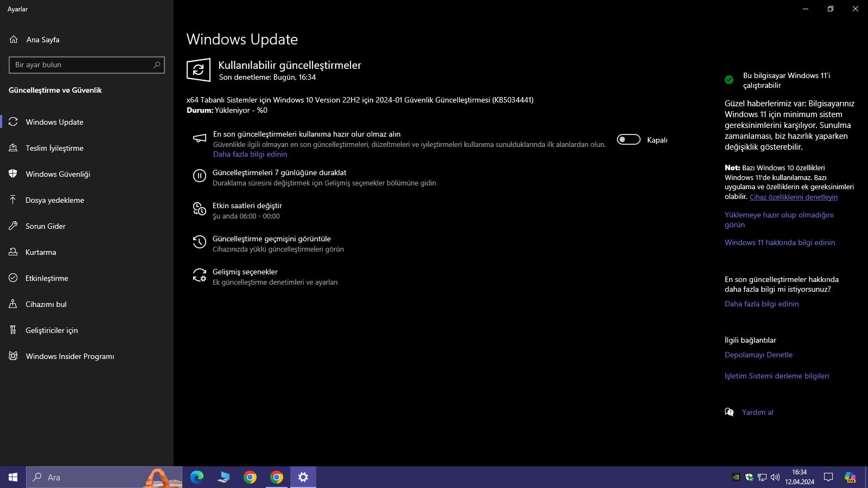The height and width of the screenshot is (488, 868).
Task: Click the 'Güncelleştirme ve Güvenlik' section header
Action: click(55, 90)
